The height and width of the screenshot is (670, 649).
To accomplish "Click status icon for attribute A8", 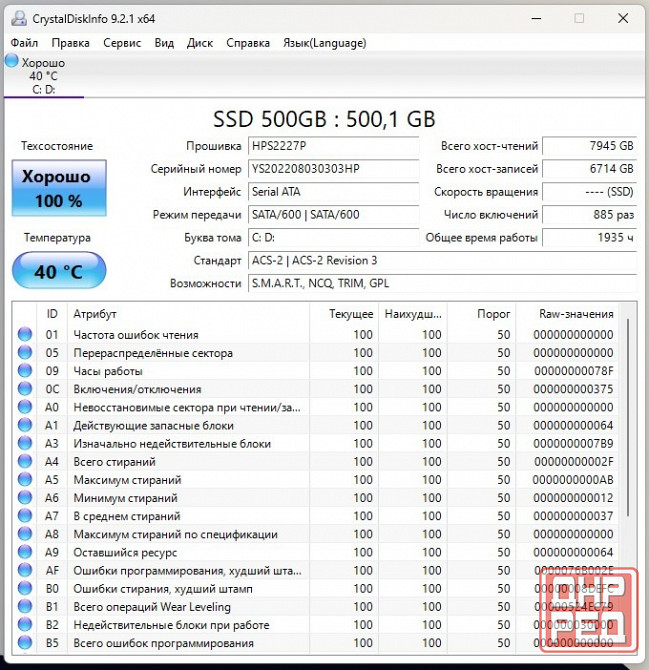I will click(25, 534).
